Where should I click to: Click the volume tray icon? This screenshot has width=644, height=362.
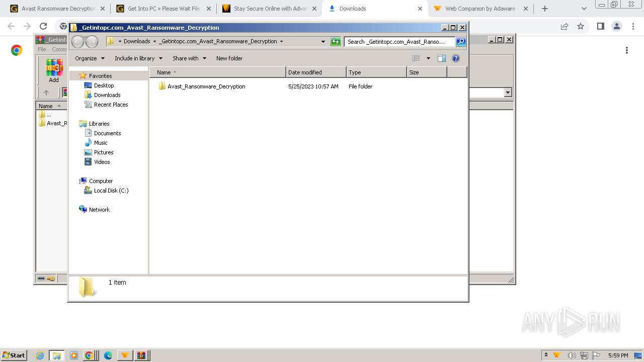tap(572, 355)
